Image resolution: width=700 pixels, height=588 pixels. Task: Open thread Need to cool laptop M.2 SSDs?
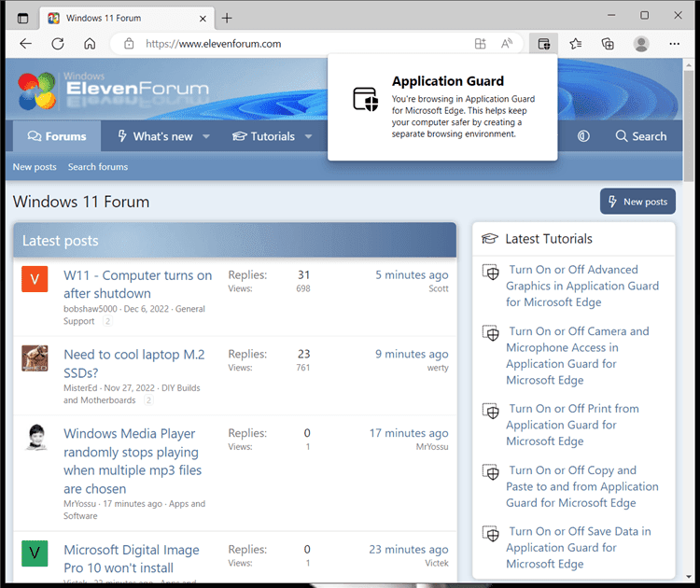(x=133, y=363)
